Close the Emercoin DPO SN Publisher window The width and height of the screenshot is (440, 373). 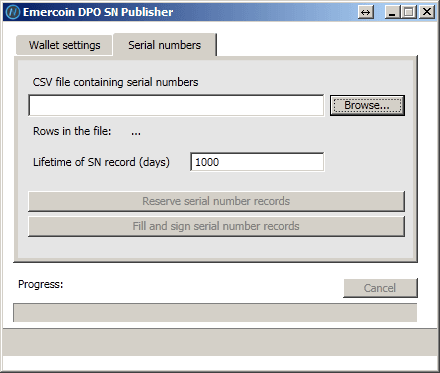coord(426,12)
